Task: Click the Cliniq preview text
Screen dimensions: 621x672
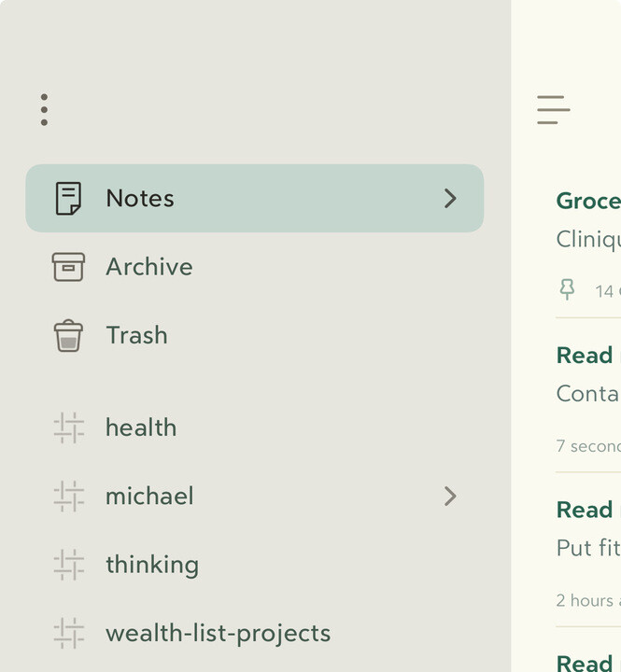Action: (588, 240)
